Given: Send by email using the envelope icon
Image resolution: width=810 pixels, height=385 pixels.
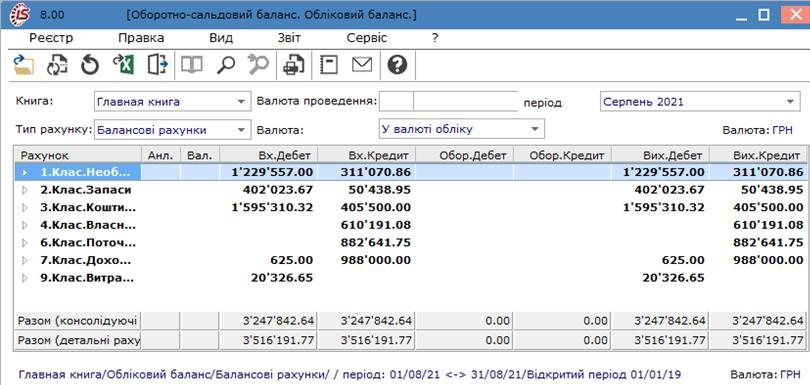Looking at the screenshot, I should click(362, 65).
